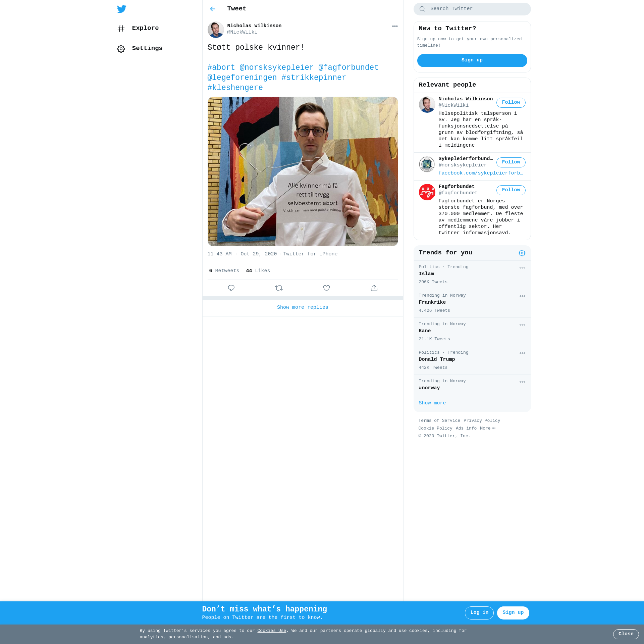Viewport: 644px width, 644px height.
Task: Open more options for Kane trend
Action: point(522,325)
